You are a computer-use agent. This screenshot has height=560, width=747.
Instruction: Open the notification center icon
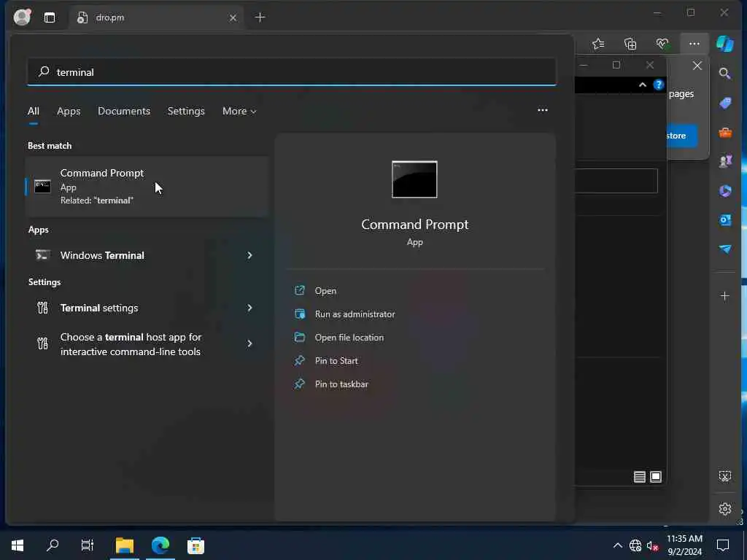723,545
